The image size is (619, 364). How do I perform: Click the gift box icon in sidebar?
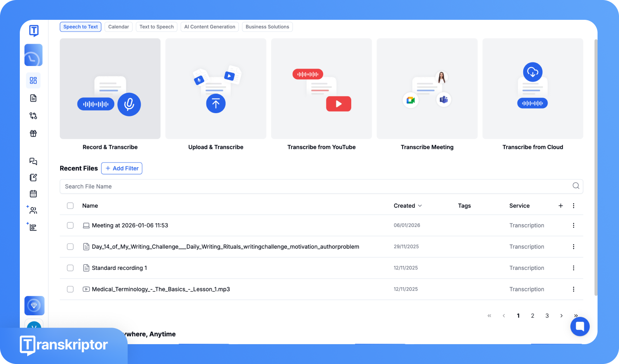(x=33, y=133)
